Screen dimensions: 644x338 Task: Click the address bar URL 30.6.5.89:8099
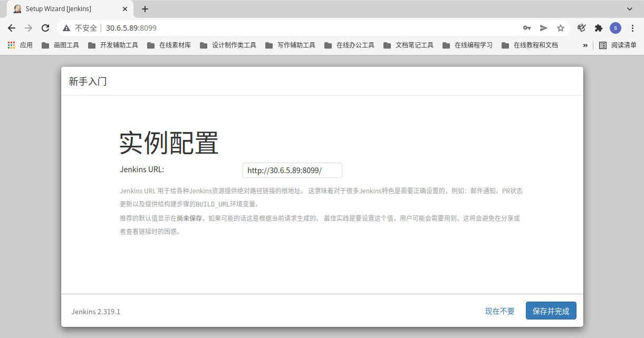(x=131, y=28)
